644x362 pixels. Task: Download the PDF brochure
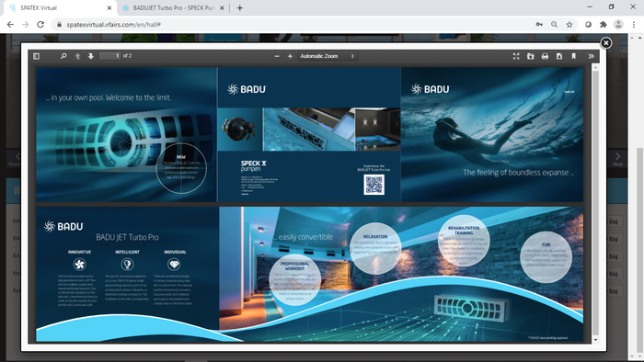click(559, 56)
